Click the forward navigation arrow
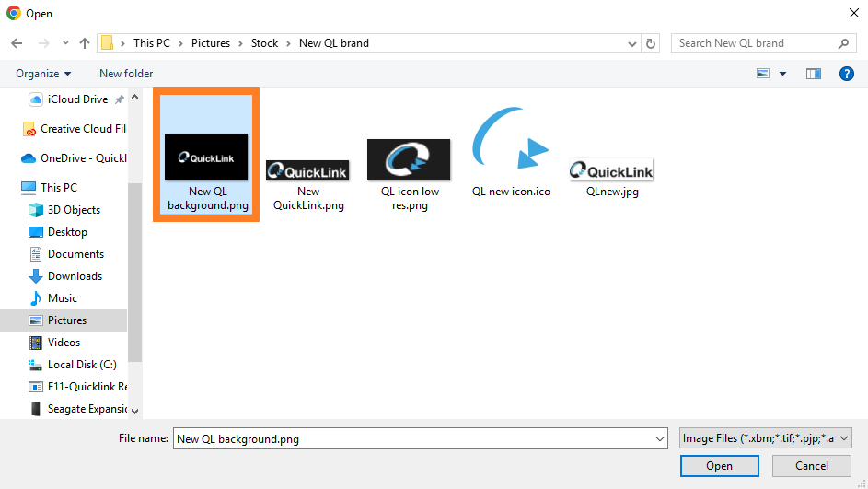868x489 pixels. (x=44, y=43)
